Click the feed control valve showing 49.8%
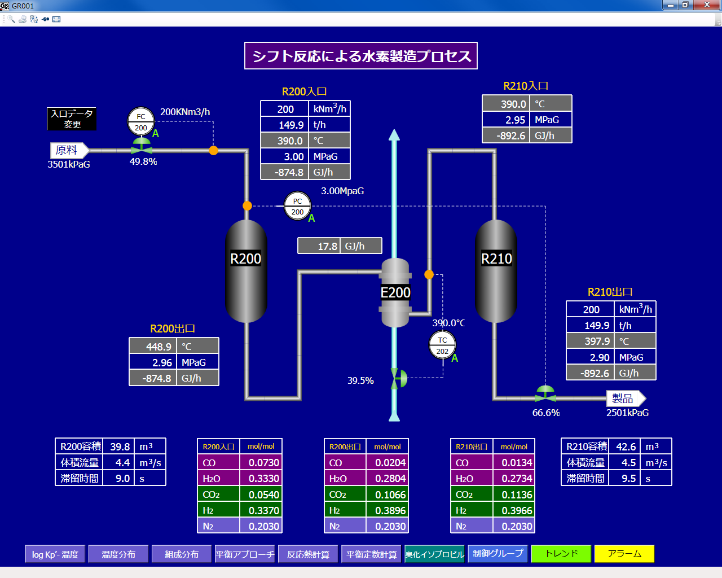Image resolution: width=722 pixels, height=578 pixels. 142,148
